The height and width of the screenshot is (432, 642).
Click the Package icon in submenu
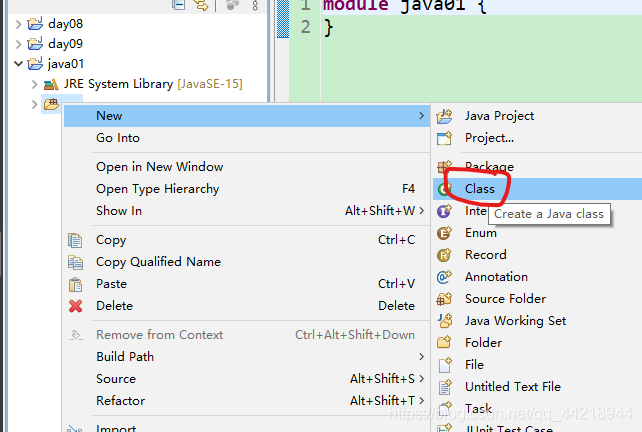pos(443,167)
